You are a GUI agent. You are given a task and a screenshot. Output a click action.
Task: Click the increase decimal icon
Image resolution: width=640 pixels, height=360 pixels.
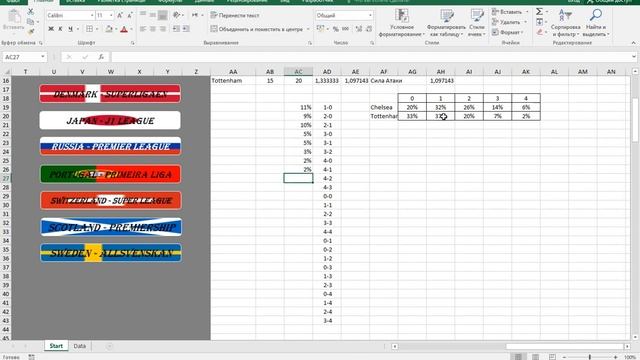pos(359,29)
